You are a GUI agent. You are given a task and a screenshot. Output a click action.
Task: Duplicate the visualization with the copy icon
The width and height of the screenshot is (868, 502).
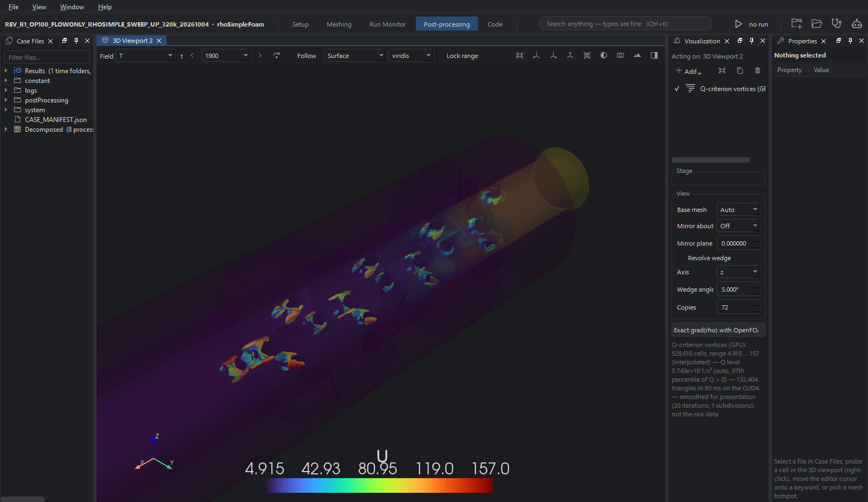(740, 70)
